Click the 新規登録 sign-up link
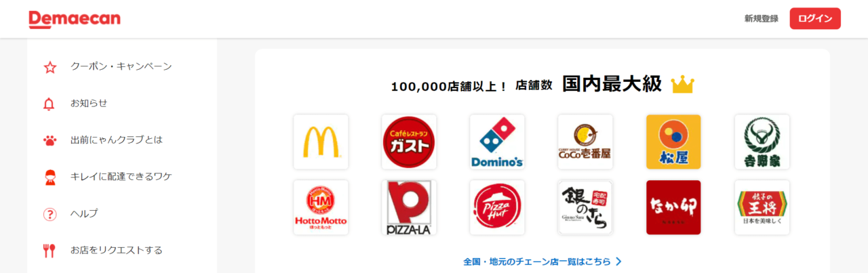The height and width of the screenshot is (273, 868). (761, 19)
